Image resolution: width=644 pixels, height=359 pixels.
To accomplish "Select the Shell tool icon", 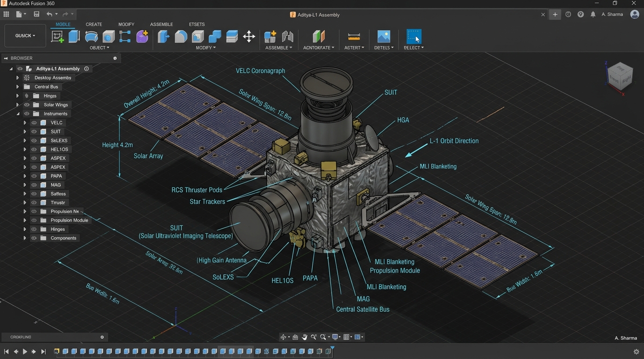I will coord(198,36).
